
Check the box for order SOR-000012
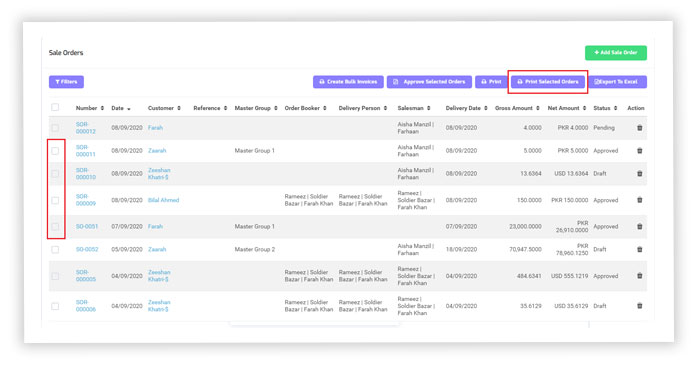(x=55, y=128)
